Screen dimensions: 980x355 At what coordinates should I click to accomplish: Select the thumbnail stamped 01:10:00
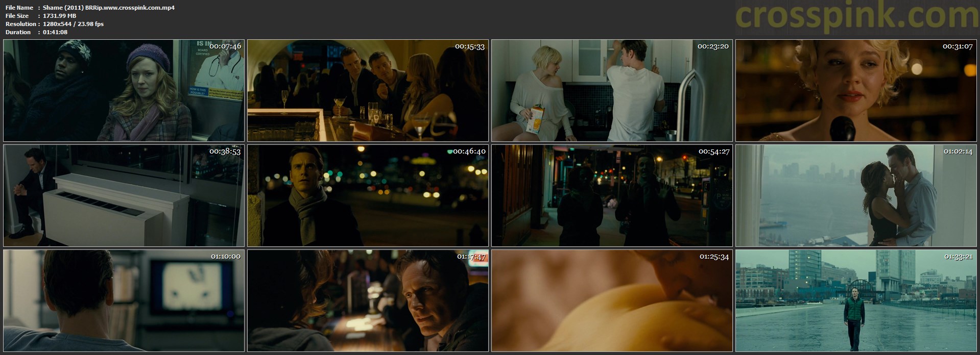click(x=124, y=301)
